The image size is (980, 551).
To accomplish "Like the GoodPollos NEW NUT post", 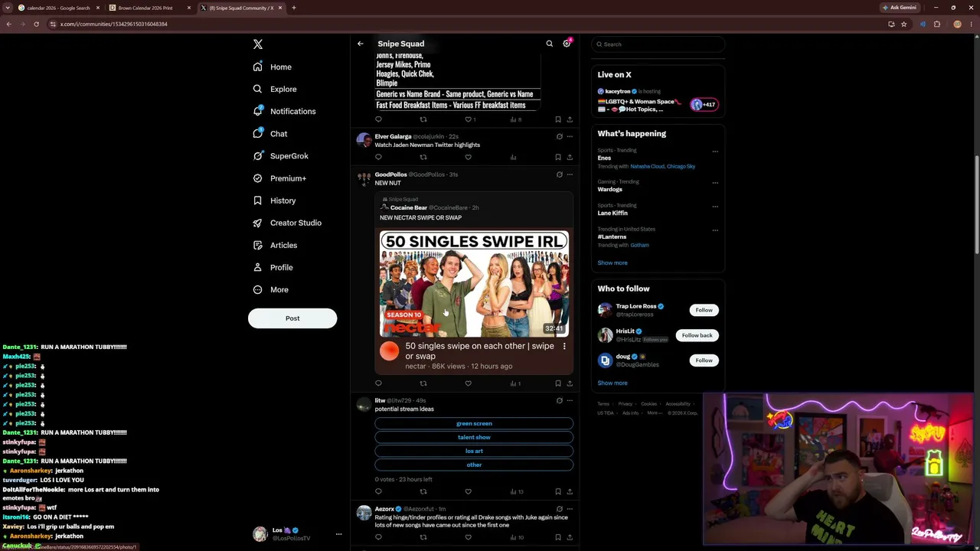I will (x=468, y=383).
